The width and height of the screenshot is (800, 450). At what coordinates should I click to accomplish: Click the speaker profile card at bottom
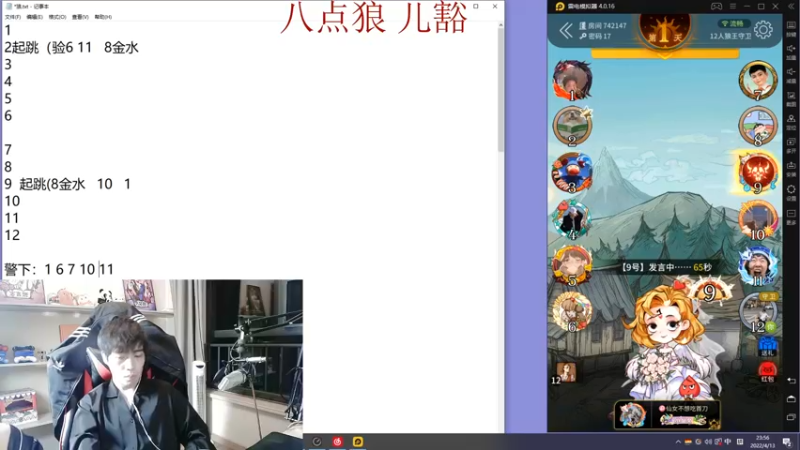pos(667,414)
